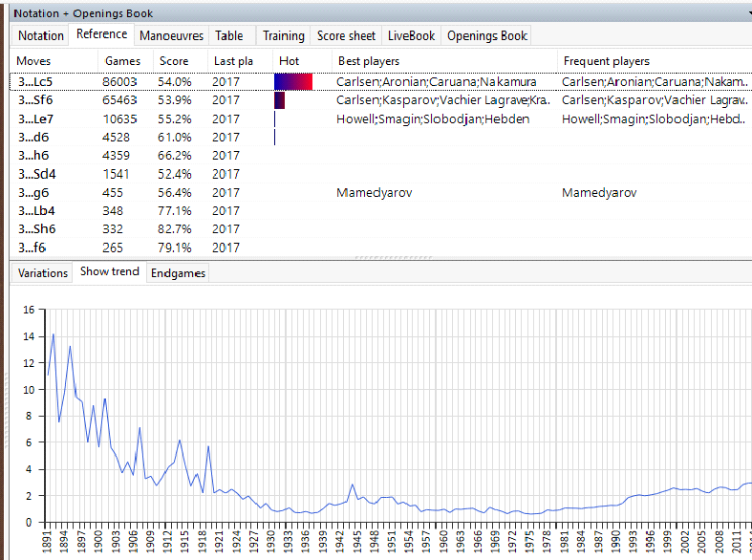Click the Best players column header

[369, 61]
